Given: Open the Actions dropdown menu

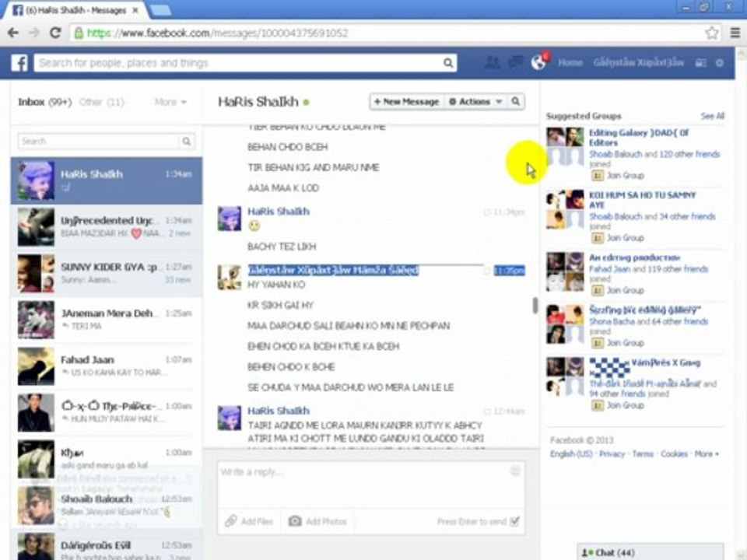Looking at the screenshot, I should click(475, 101).
